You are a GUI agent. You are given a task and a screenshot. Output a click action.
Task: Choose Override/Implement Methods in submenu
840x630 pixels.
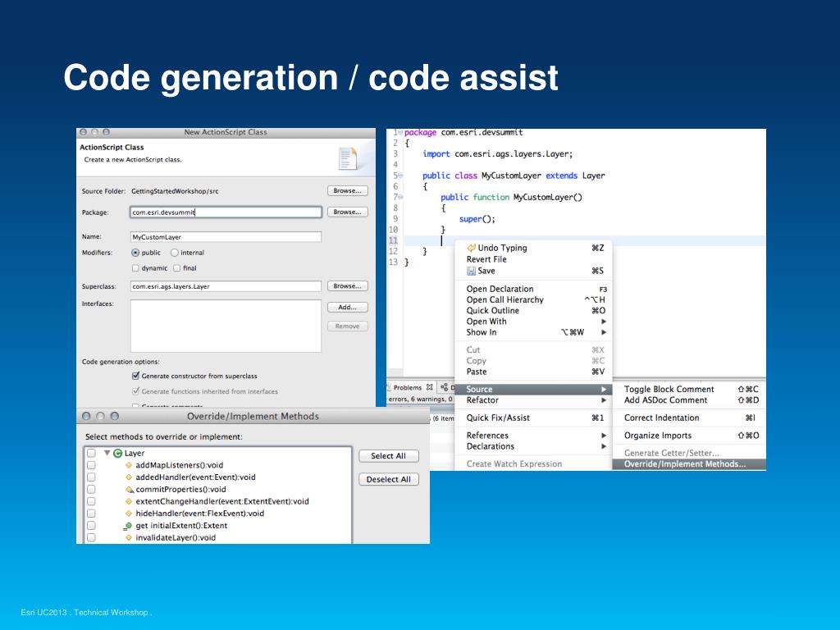[689, 464]
